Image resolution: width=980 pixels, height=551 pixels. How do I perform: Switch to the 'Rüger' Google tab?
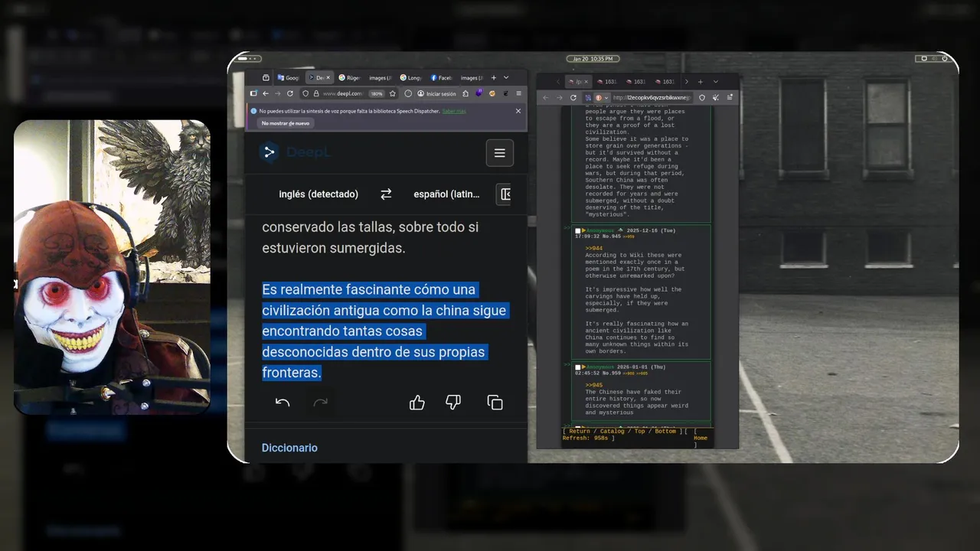click(x=350, y=78)
